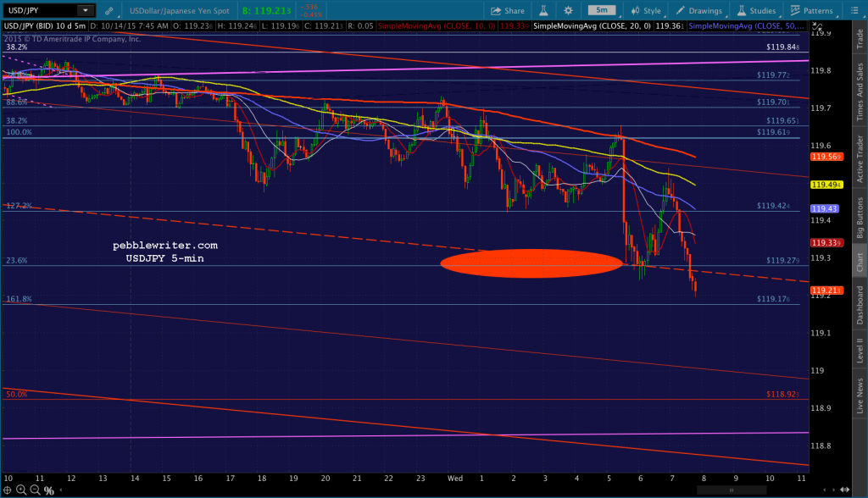The width and height of the screenshot is (868, 498).
Task: Open the Trade sidebar tab
Action: (x=860, y=38)
